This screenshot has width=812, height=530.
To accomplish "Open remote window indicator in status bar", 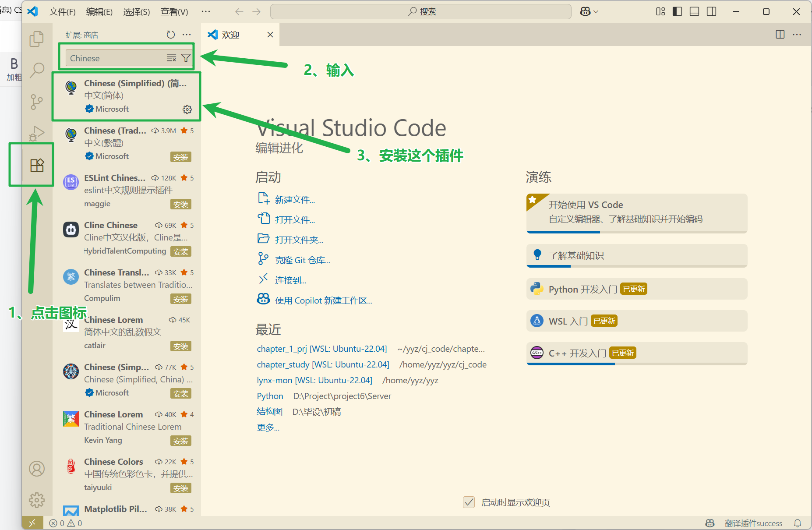I will coord(32,523).
